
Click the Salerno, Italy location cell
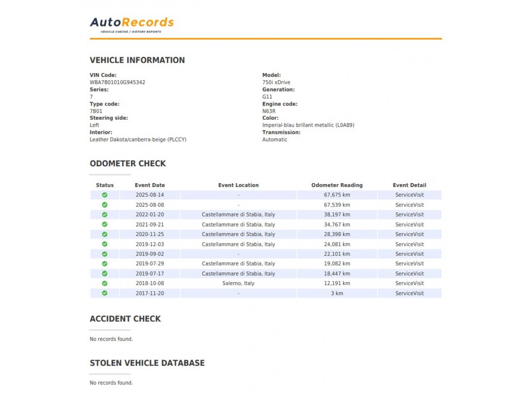point(238,283)
